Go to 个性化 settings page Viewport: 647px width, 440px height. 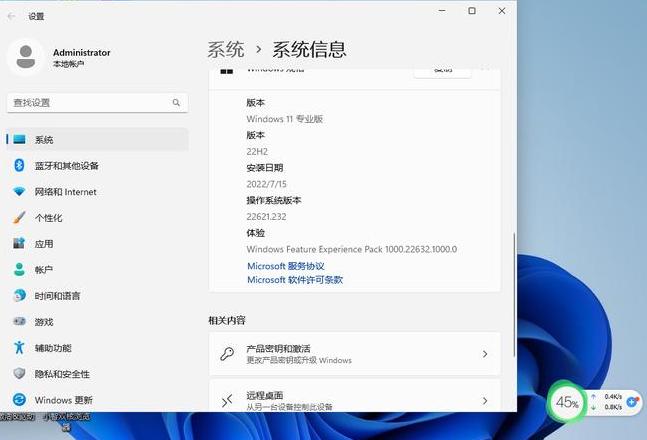point(97,218)
